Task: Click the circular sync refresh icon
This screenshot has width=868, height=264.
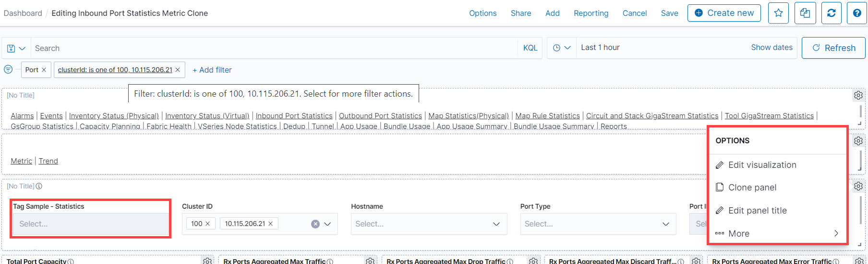Action: tap(831, 13)
